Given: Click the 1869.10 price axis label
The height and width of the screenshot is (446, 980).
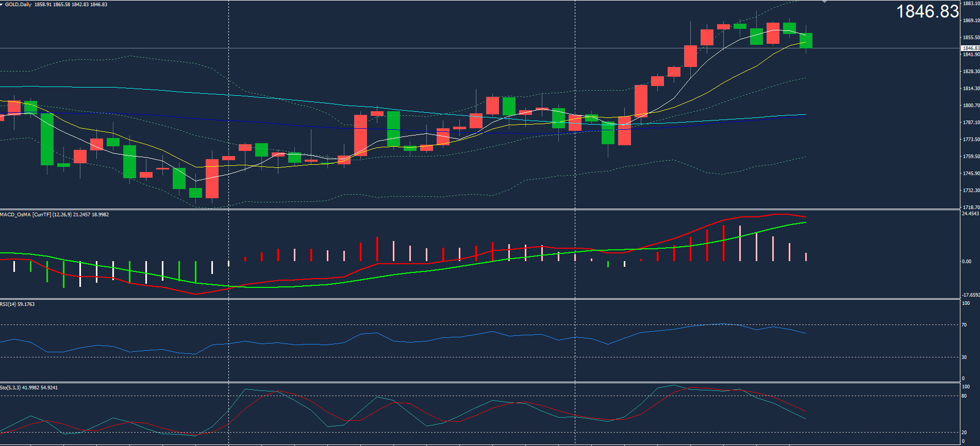Looking at the screenshot, I should coord(971,21).
